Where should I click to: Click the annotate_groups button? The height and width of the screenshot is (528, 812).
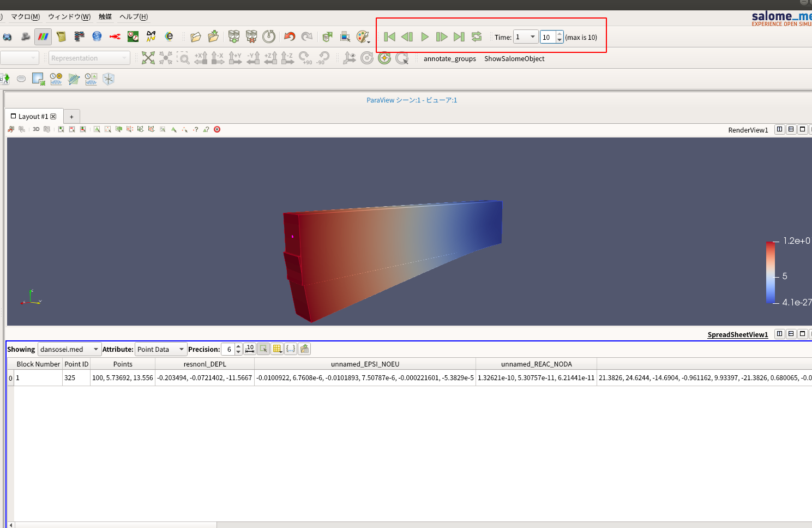450,58
